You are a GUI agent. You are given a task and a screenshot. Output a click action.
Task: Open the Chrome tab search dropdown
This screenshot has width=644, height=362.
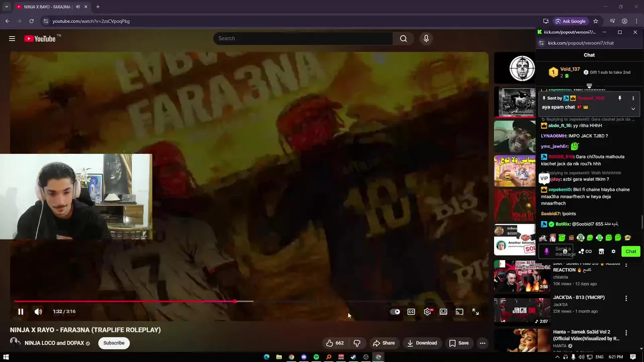click(6, 7)
